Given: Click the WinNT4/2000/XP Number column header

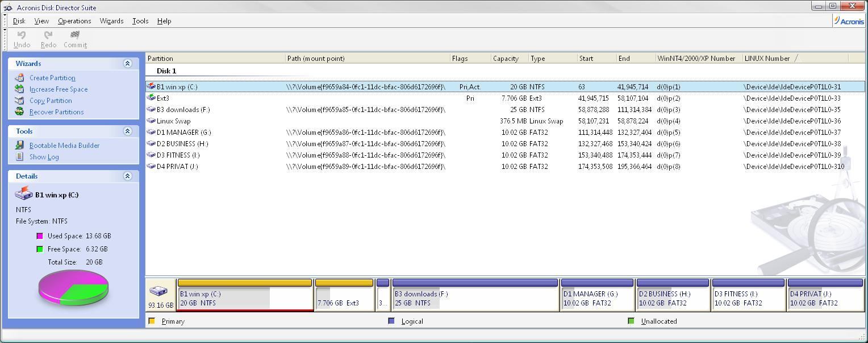Looking at the screenshot, I should click(x=699, y=58).
